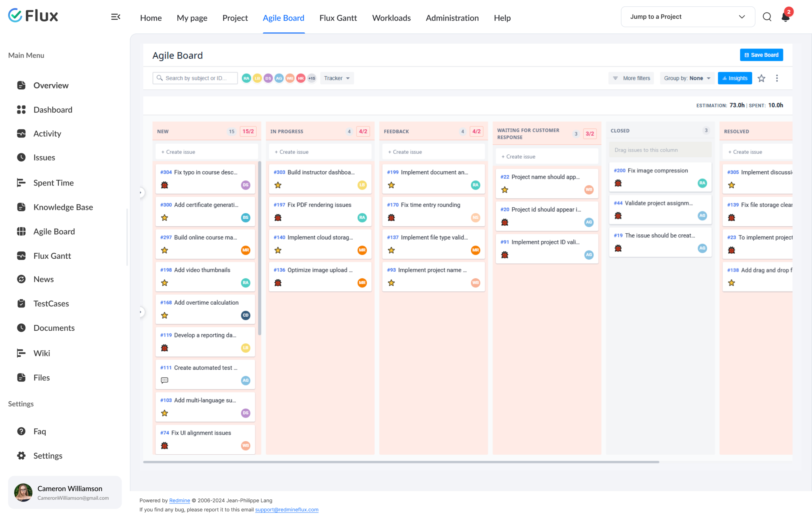Click the Activity sidebar icon
Screen dimensions: 812x519
pyautogui.click(x=21, y=133)
